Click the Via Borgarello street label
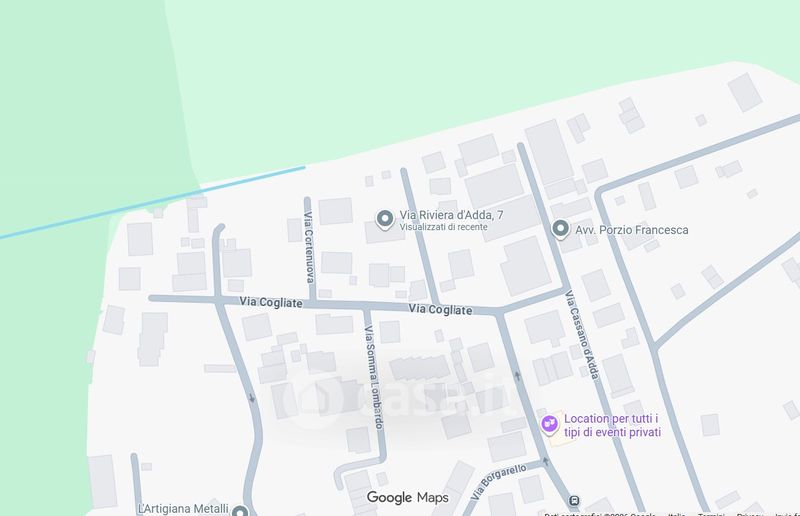 point(498,482)
